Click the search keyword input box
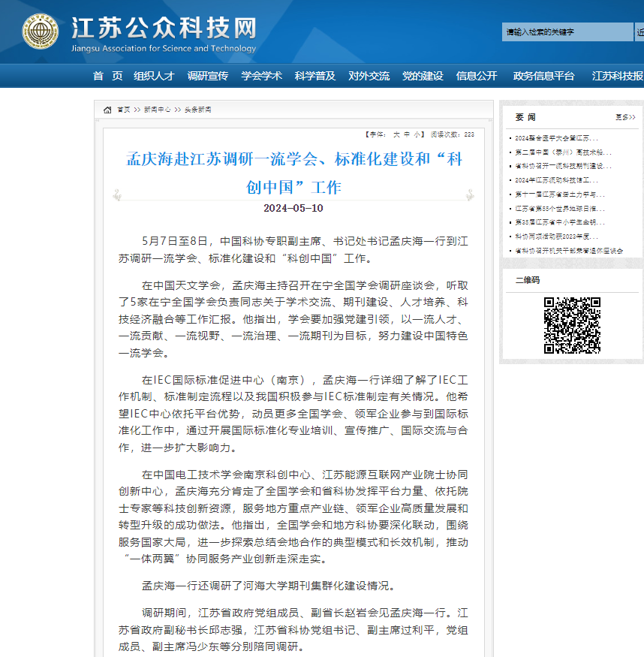644x657 pixels. (x=567, y=32)
